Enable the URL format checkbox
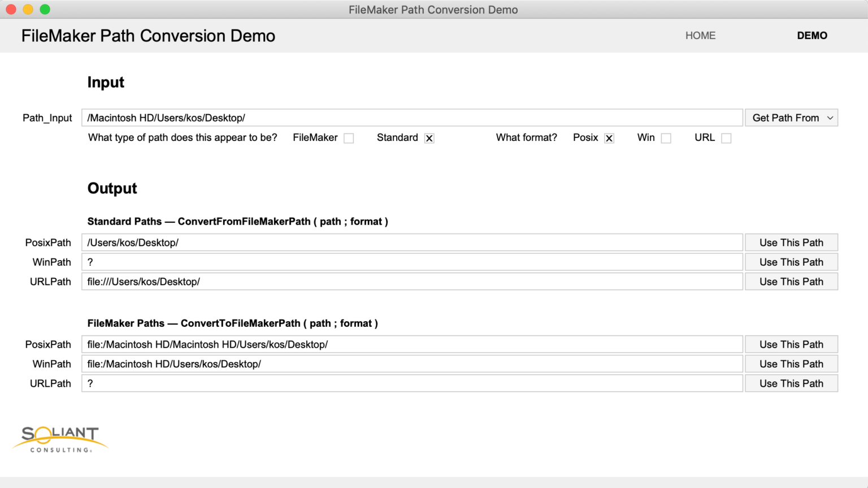Screen dimensions: 868x488 click(x=726, y=137)
